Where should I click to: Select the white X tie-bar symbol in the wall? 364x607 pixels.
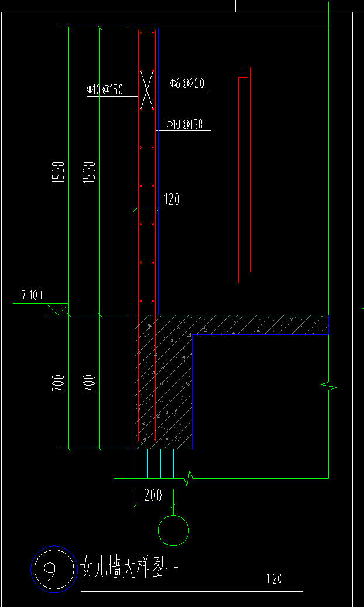(147, 90)
